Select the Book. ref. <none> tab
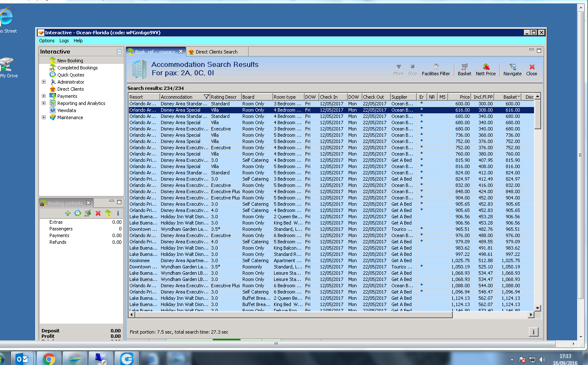The height and width of the screenshot is (365, 588). 155,51
